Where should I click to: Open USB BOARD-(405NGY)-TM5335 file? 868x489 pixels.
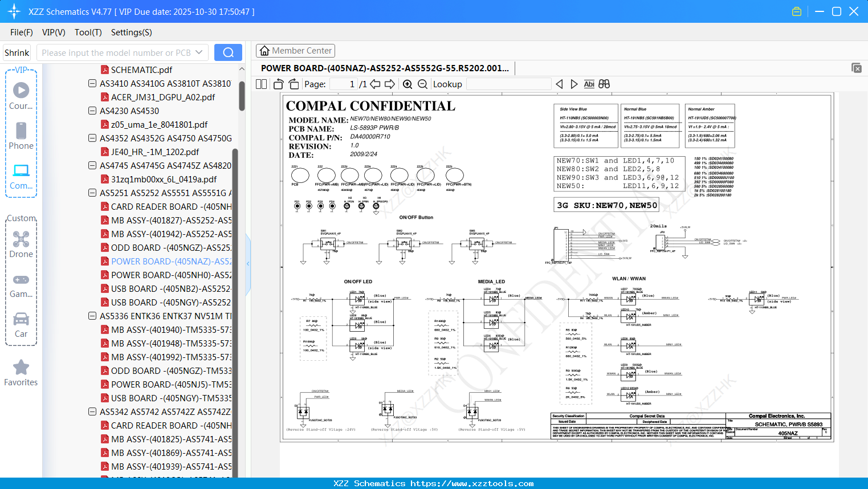click(171, 398)
